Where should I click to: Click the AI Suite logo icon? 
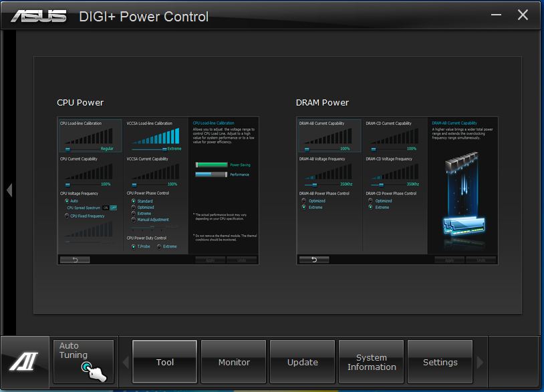pos(24,361)
